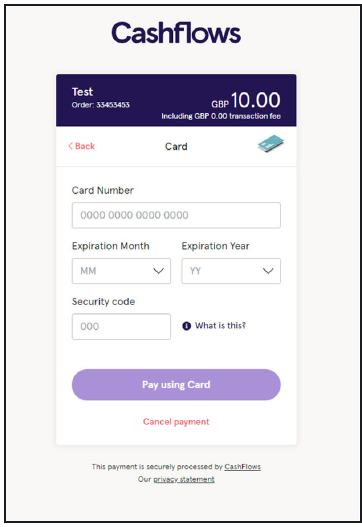Click the Cashflows logo at top

point(176,33)
